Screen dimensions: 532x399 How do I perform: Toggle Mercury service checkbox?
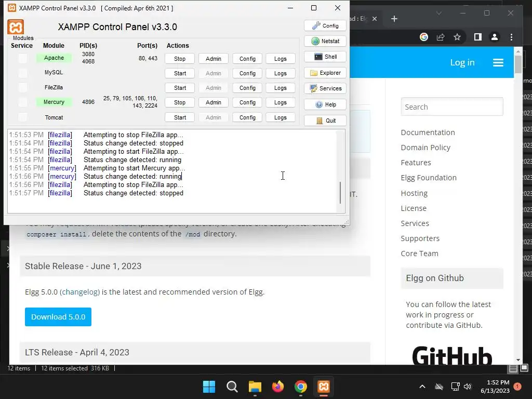click(23, 102)
